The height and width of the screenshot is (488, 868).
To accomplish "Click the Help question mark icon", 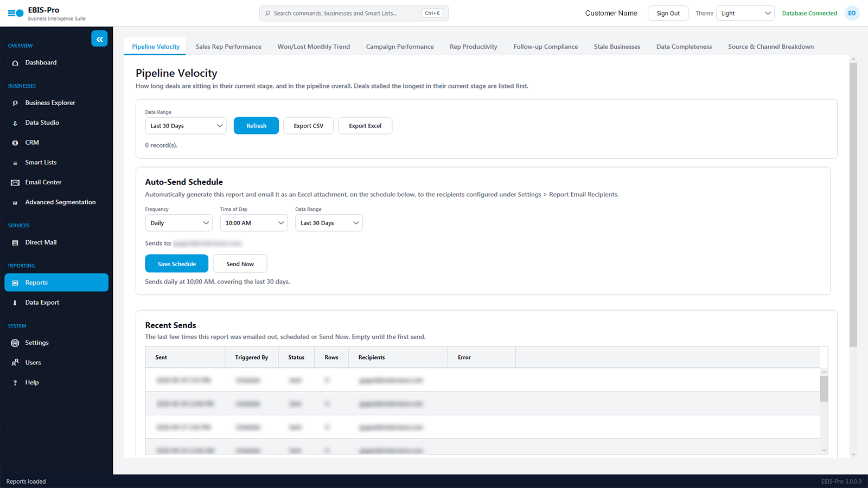I will [x=15, y=383].
